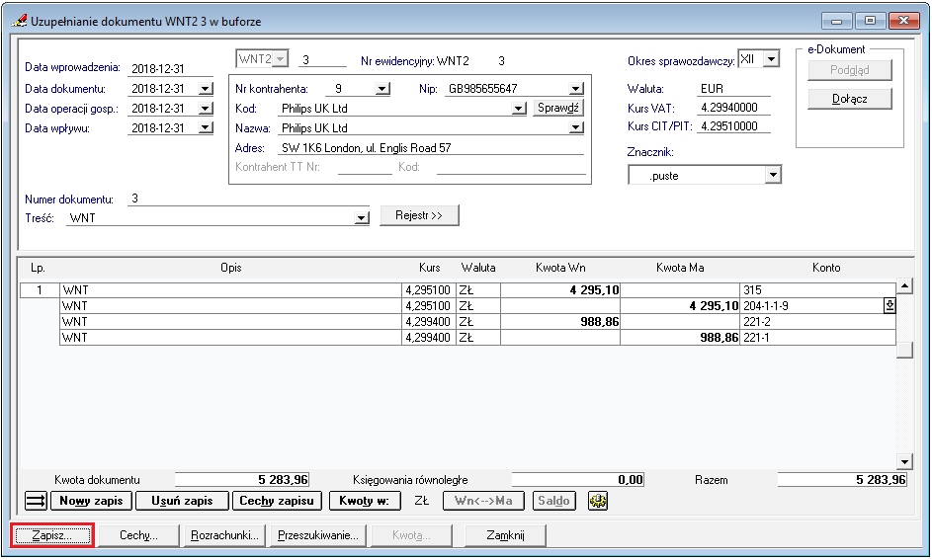The image size is (932, 560).
Task: Select account cell 221-2
Action: (x=817, y=321)
